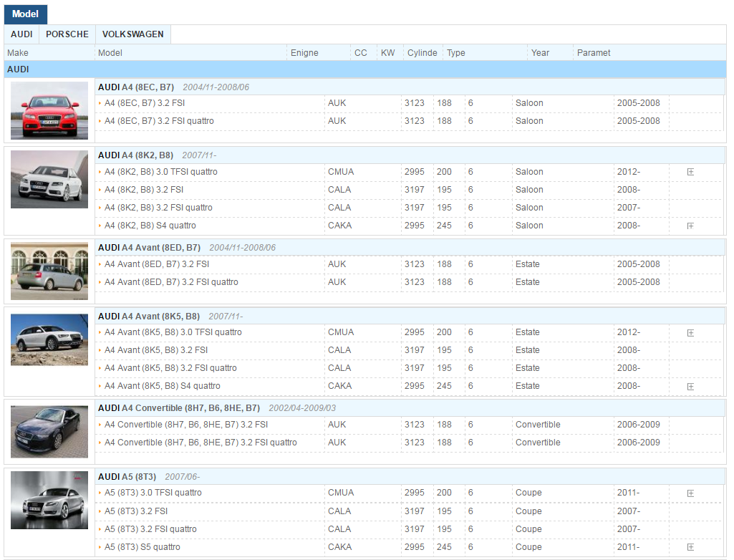Select the AUDI A4 (8K2, B8) group header
This screenshot has height=560, width=734.
(410, 155)
